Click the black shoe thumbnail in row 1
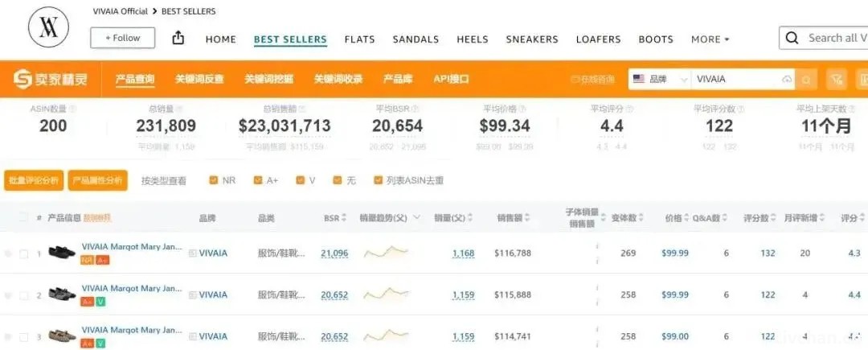The height and width of the screenshot is (350, 868). pos(62,253)
